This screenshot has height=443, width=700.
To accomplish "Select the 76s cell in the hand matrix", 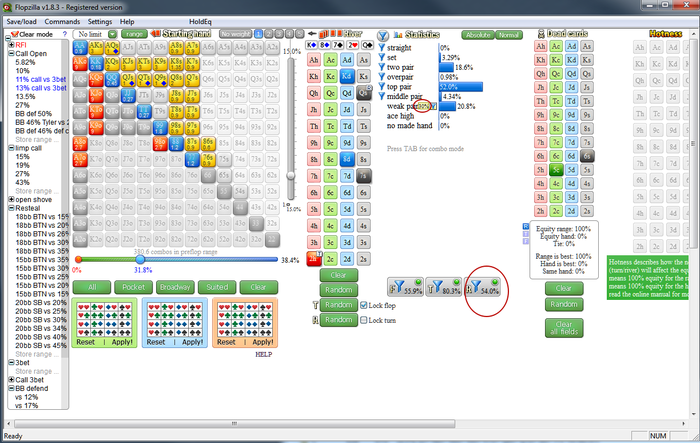I will (208, 159).
